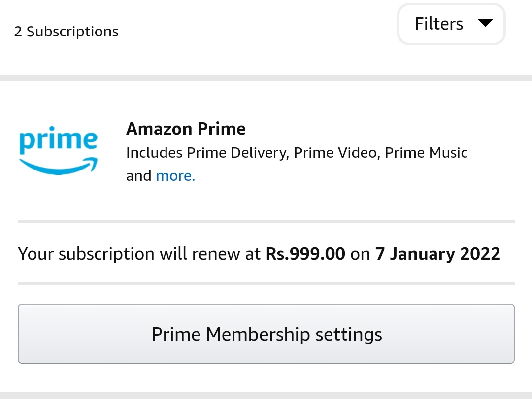
Task: Click 'Prime Delivery' in the benefits description
Action: coord(236,153)
